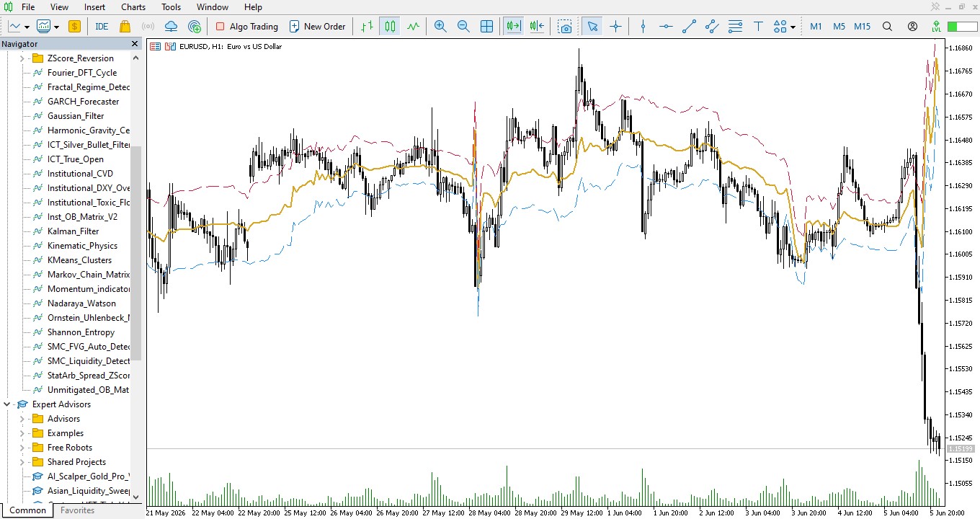Switch to candlestick chart mode
The width and height of the screenshot is (980, 519).
pos(390,27)
